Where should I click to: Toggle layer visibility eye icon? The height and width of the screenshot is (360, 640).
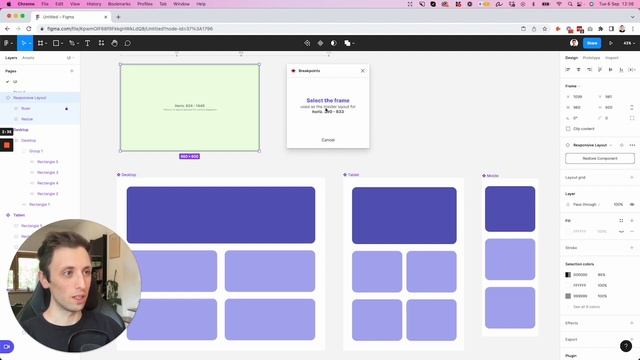pyautogui.click(x=632, y=204)
